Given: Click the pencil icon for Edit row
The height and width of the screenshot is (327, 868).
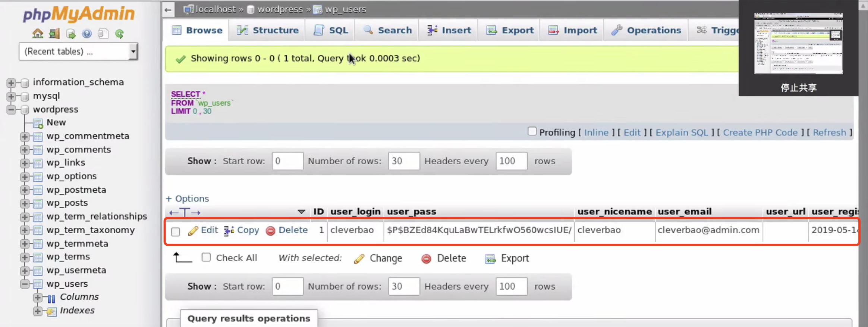Looking at the screenshot, I should point(193,231).
